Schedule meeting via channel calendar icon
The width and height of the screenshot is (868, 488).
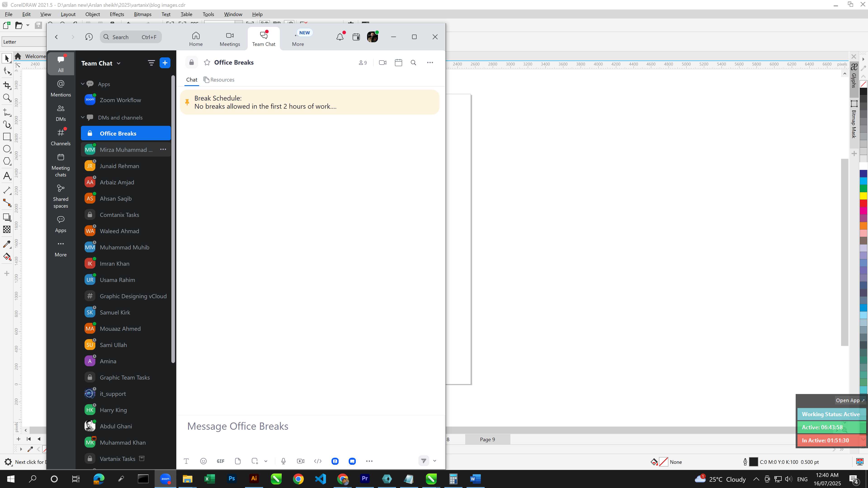click(398, 63)
